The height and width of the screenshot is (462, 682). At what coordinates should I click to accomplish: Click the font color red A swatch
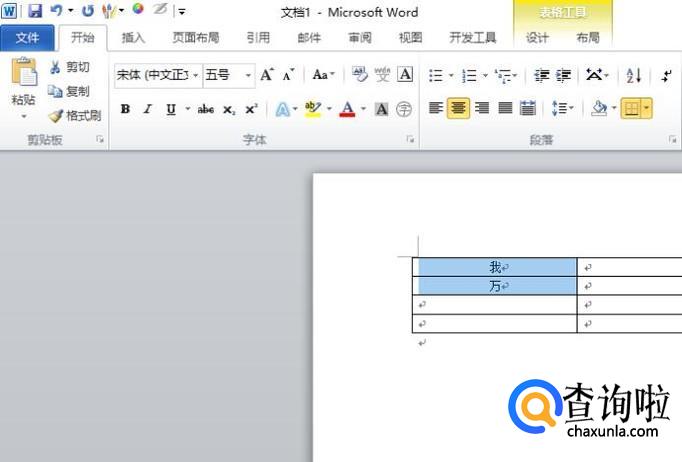click(x=347, y=109)
